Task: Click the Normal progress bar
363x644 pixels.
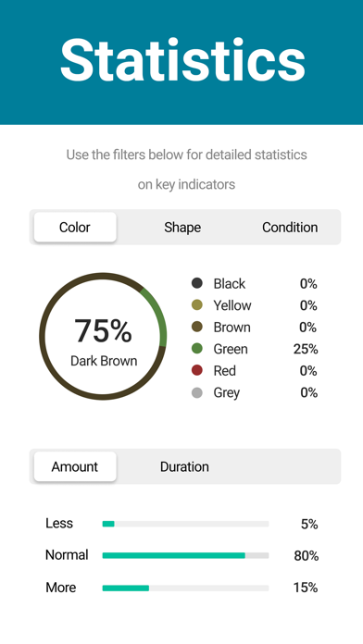Action: (185, 555)
